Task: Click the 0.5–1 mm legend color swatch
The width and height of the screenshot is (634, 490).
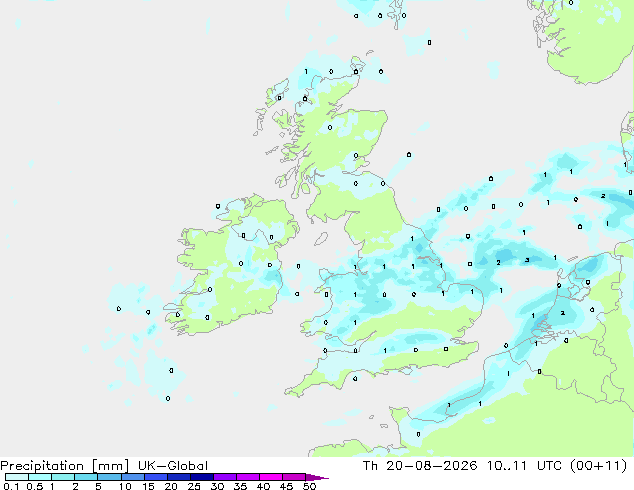Action: pos(40,477)
